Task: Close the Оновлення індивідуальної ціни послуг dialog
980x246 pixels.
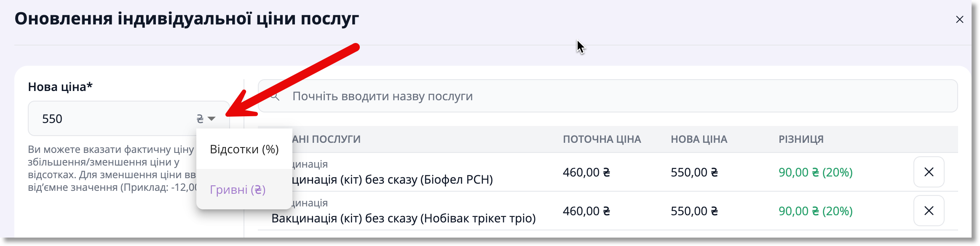Action: point(960,19)
